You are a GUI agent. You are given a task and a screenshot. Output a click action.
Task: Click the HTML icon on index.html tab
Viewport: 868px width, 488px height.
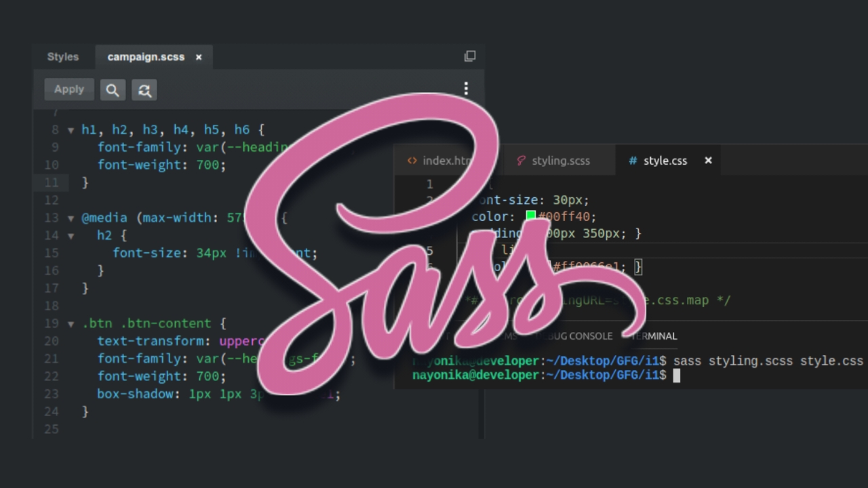click(412, 161)
